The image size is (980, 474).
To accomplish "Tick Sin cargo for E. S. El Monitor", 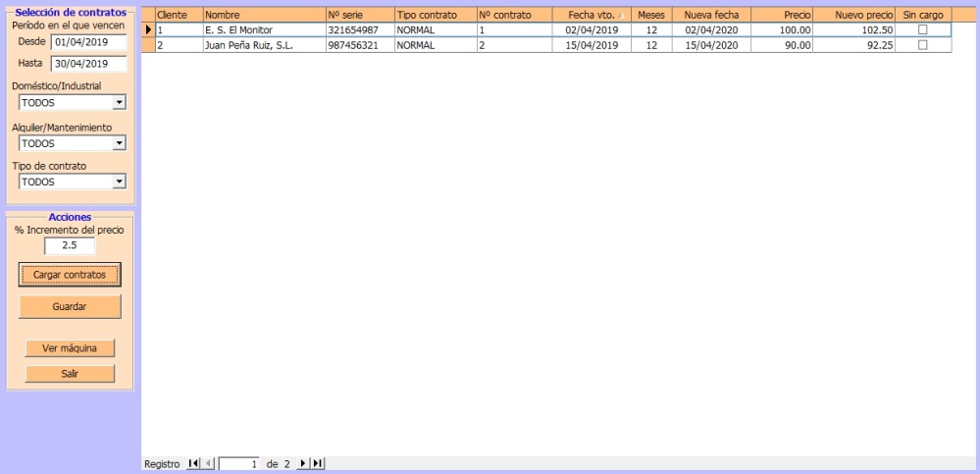I will 921,30.
